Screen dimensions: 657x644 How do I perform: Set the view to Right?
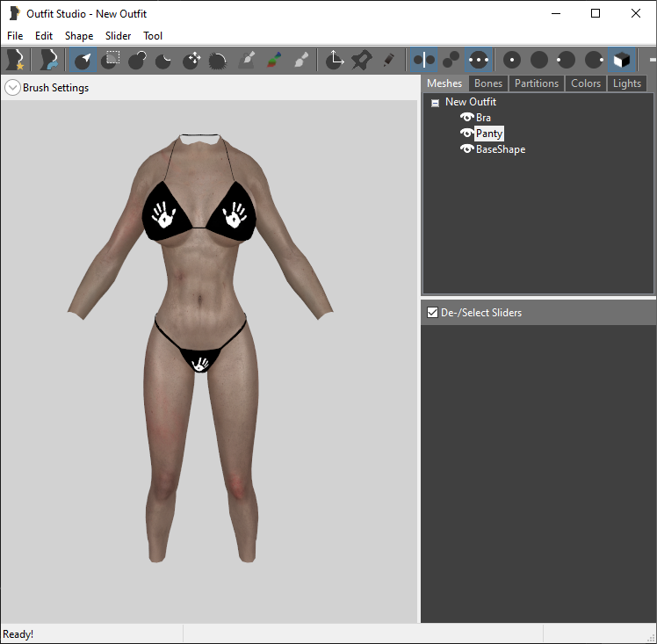pos(594,60)
